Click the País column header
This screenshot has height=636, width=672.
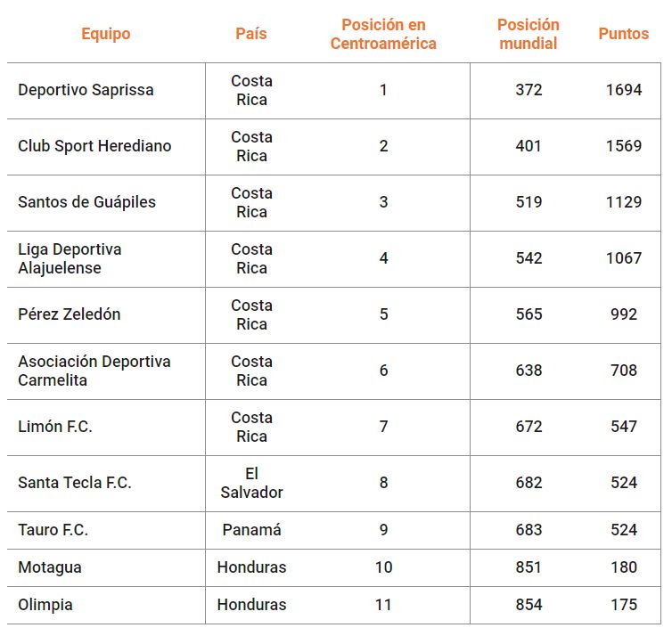(x=251, y=34)
